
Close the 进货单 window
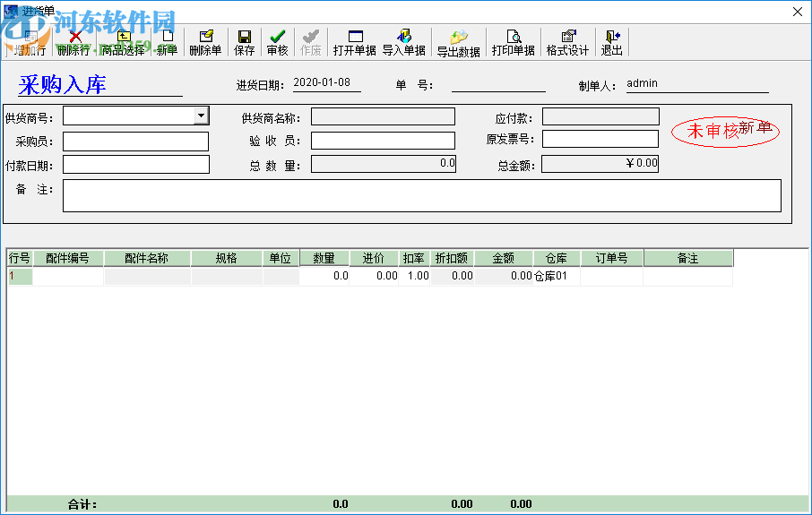[798, 12]
